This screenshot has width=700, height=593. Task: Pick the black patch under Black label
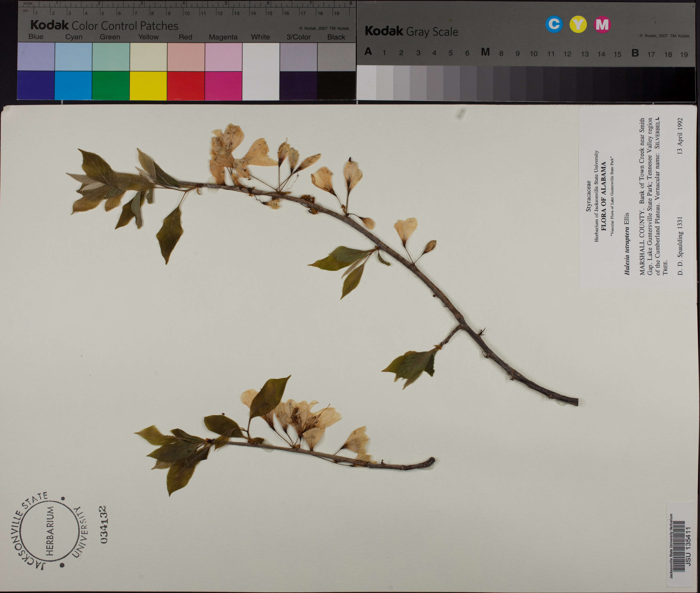[x=336, y=85]
